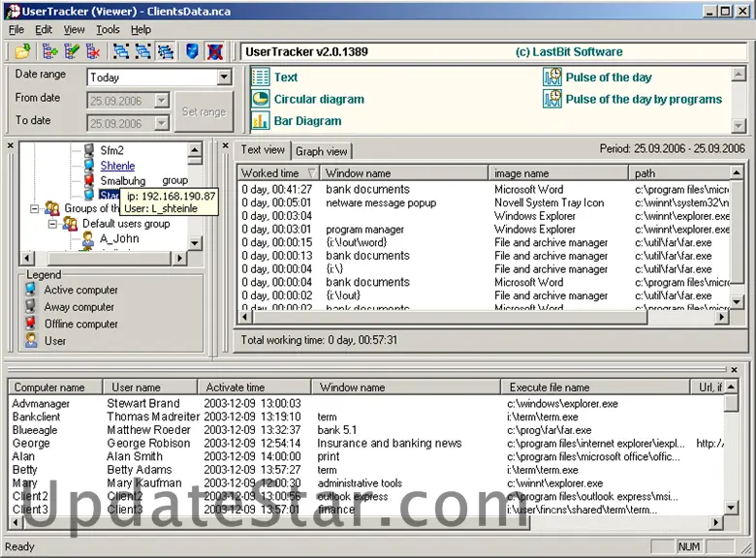Viewport: 756px width, 558px height.
Task: Open the Bar Diagram link
Action: point(307,121)
